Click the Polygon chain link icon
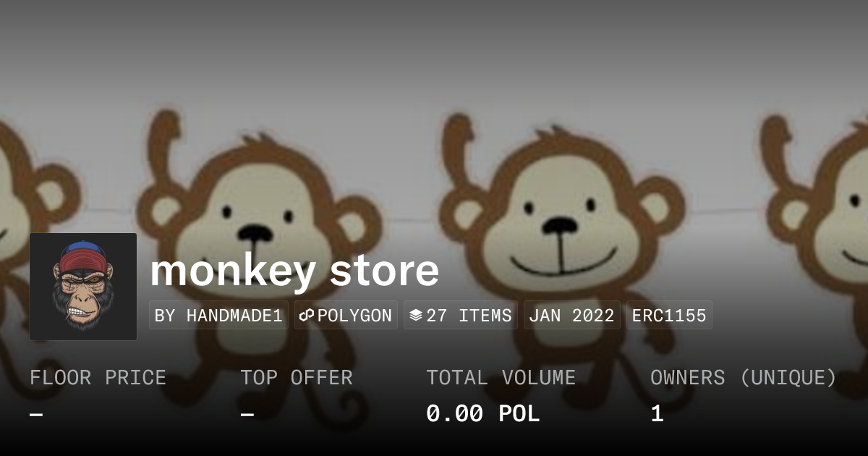The image size is (868, 456). click(x=307, y=316)
